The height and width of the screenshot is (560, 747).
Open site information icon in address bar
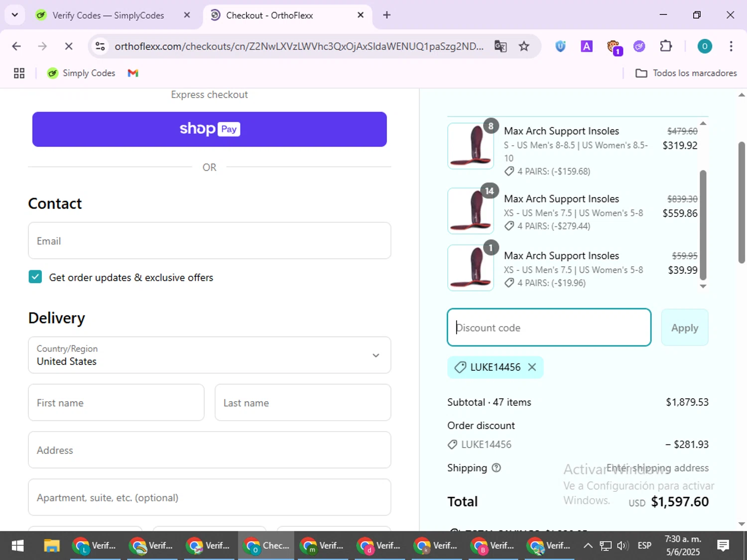[x=100, y=46]
